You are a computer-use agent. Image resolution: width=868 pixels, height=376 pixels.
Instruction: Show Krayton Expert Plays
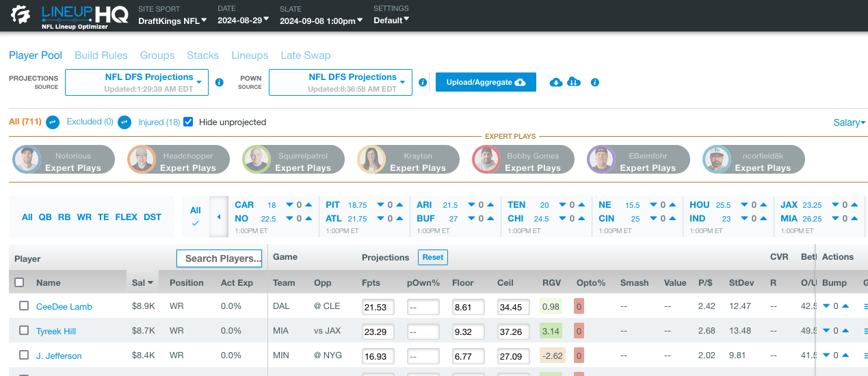[x=408, y=159]
